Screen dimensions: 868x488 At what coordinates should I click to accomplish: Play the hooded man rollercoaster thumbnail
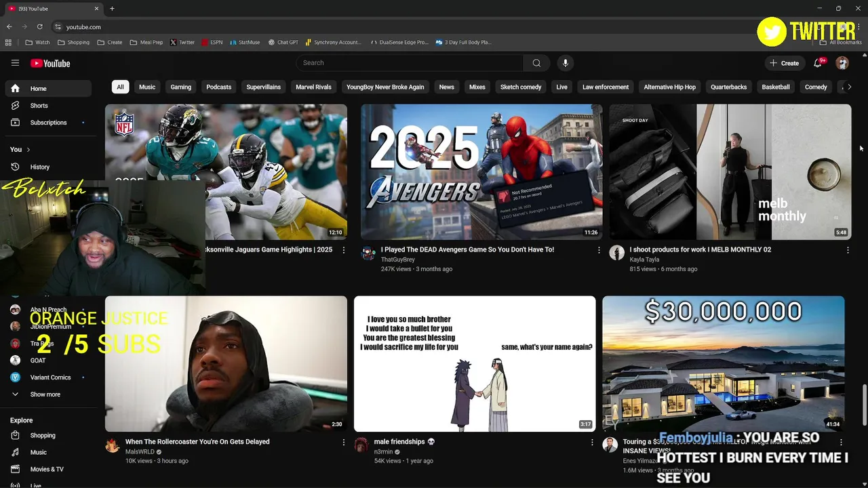pos(226,364)
